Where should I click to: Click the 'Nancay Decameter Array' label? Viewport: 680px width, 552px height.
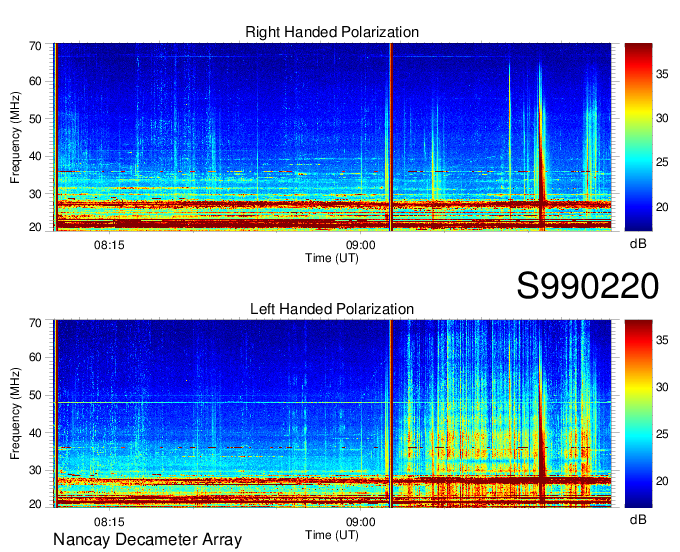point(147,540)
